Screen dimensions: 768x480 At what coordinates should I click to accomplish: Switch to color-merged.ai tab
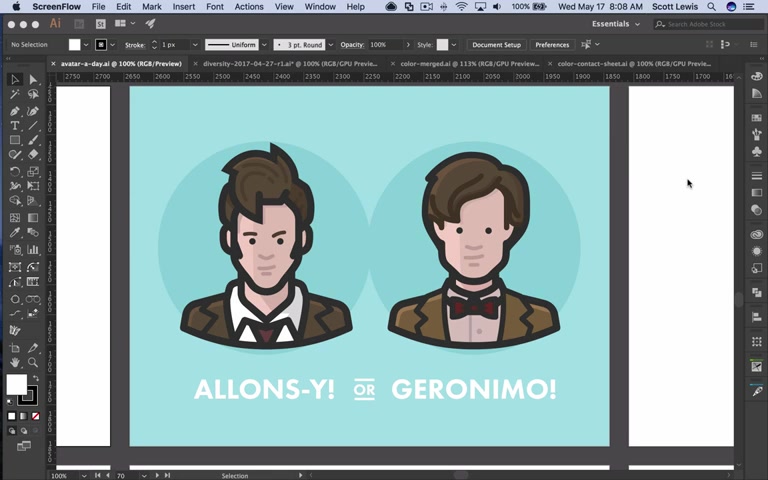pyautogui.click(x=470, y=64)
